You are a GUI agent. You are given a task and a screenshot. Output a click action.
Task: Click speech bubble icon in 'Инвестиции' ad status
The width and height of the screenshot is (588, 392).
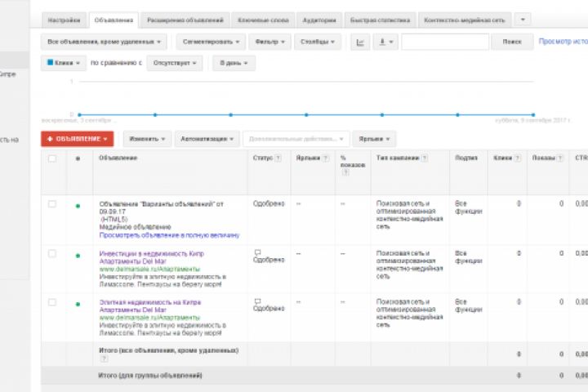[x=257, y=252]
